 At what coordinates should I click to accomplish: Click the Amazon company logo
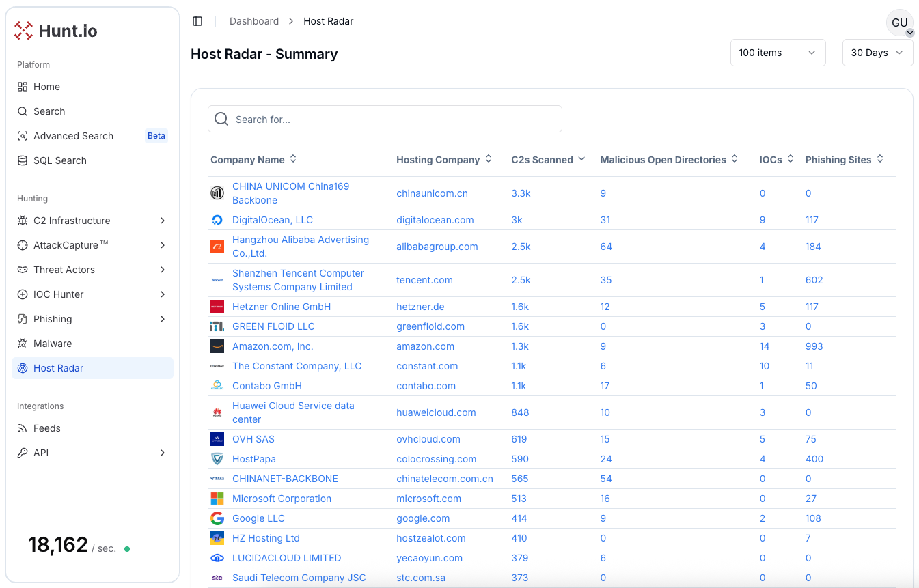(x=217, y=346)
